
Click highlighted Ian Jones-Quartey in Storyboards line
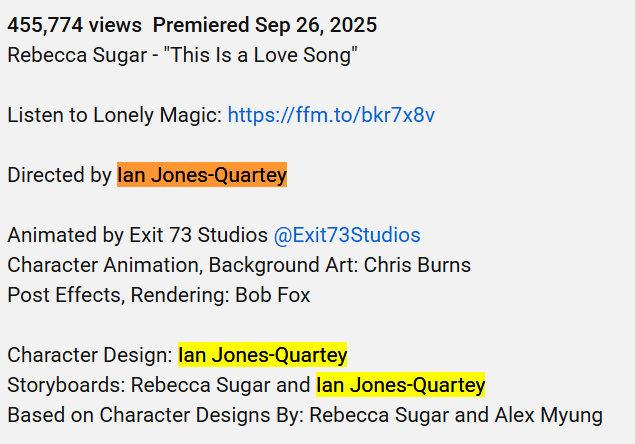tap(401, 385)
